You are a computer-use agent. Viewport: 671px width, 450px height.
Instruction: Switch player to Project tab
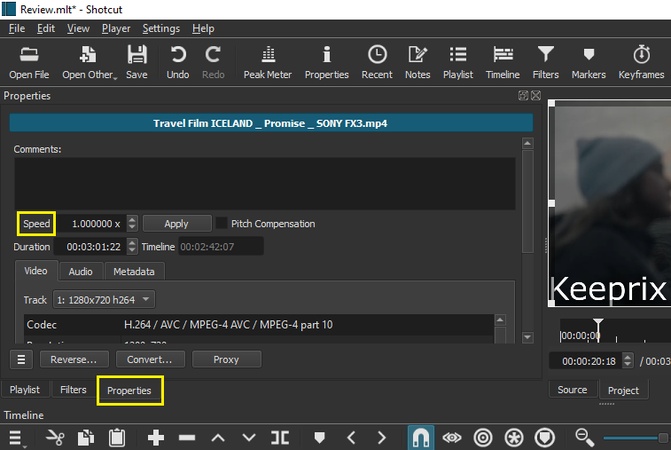(623, 390)
